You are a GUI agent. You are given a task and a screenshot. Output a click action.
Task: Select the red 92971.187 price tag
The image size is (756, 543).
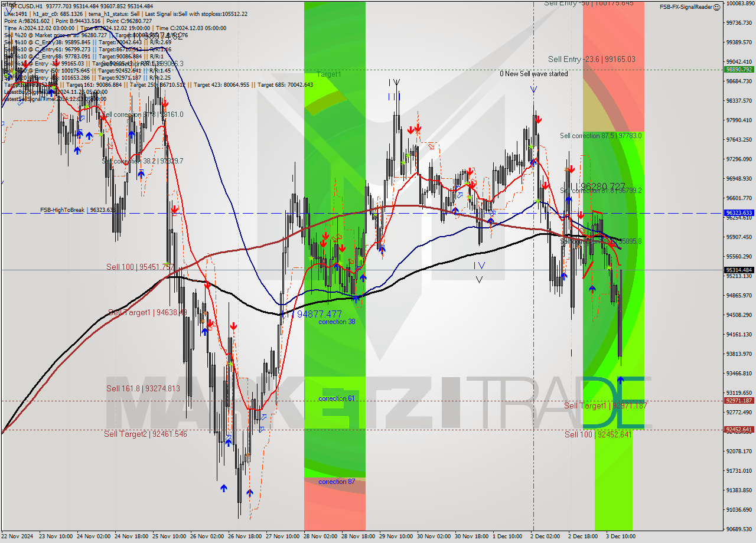[739, 400]
